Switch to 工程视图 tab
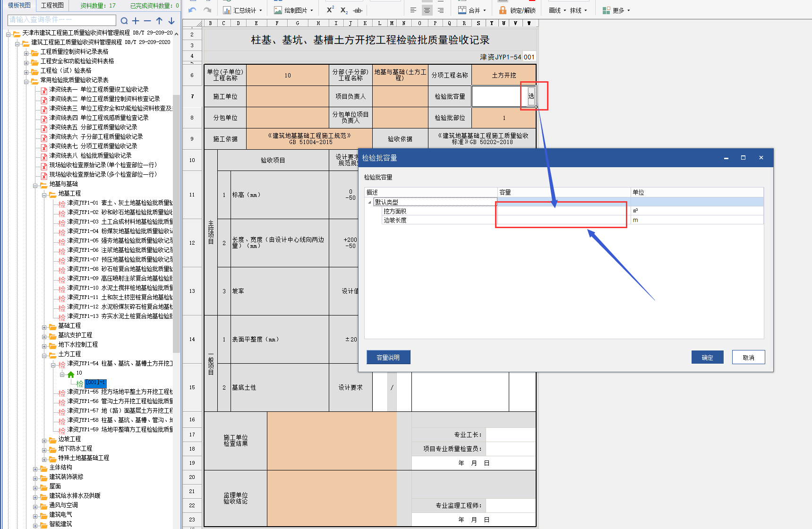 click(52, 5)
